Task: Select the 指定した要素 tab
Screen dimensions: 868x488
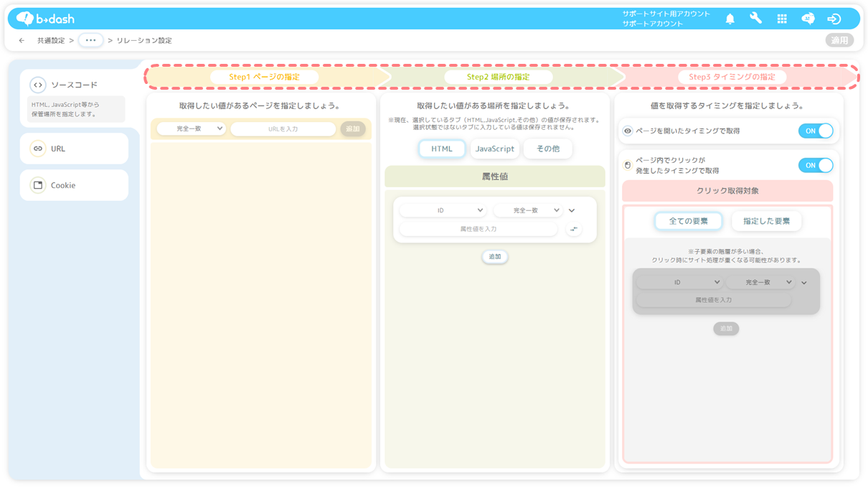Action: coord(767,221)
